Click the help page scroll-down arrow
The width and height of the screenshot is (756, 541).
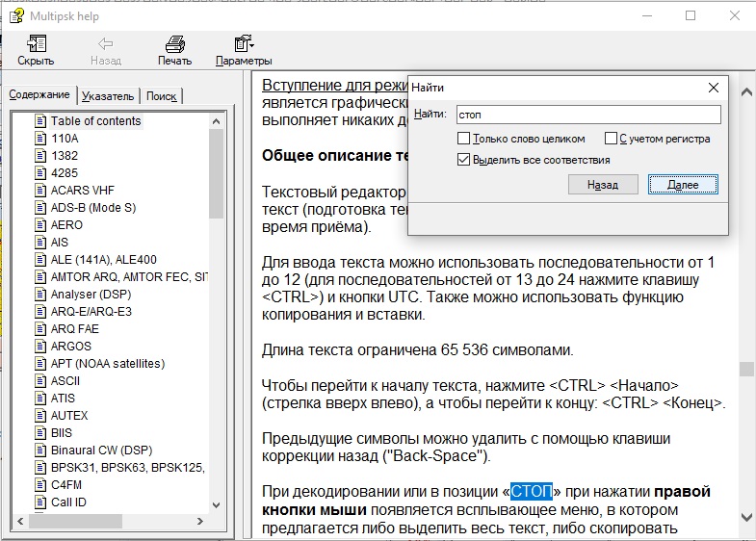point(746,517)
